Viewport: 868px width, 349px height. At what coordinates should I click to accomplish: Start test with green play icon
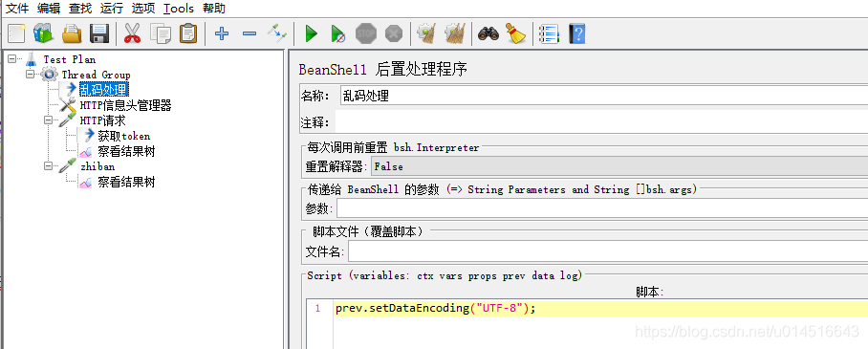point(311,33)
